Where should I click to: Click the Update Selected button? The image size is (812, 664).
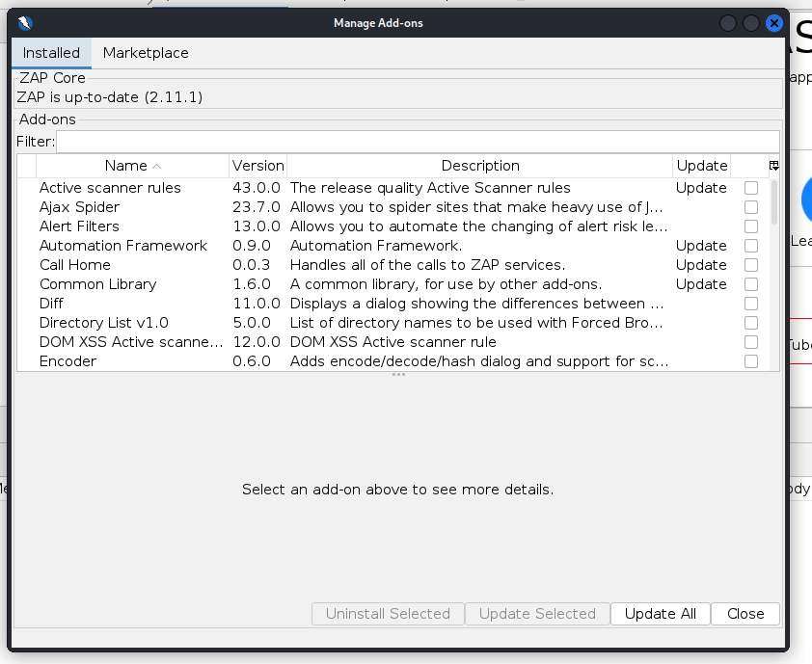pyautogui.click(x=537, y=614)
